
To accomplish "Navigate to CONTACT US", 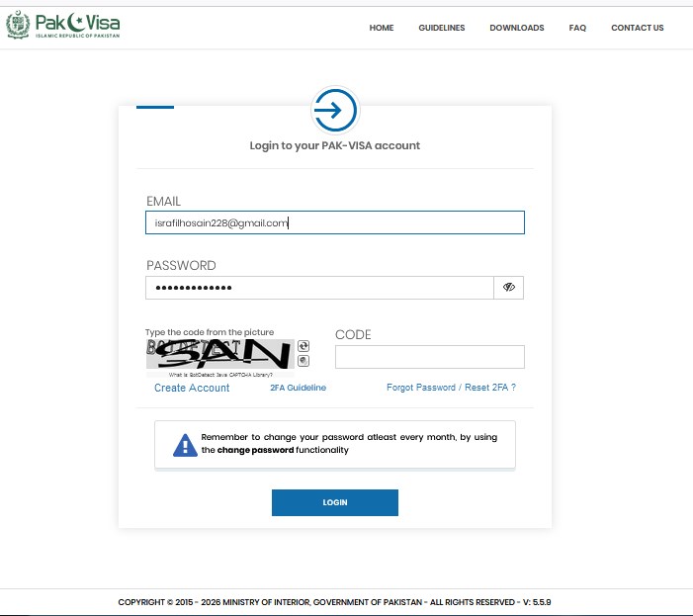I will pyautogui.click(x=637, y=28).
